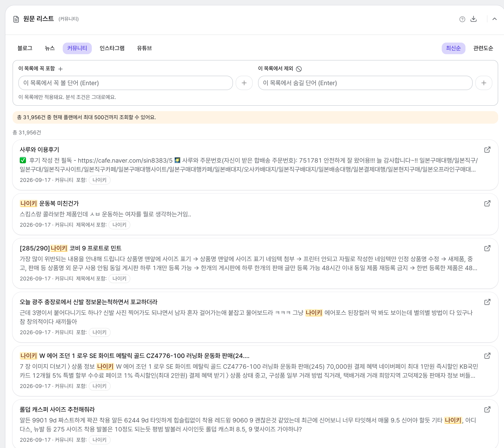Open the 유튜브 tab
Viewport: 504px width, 448px height.
tap(144, 48)
